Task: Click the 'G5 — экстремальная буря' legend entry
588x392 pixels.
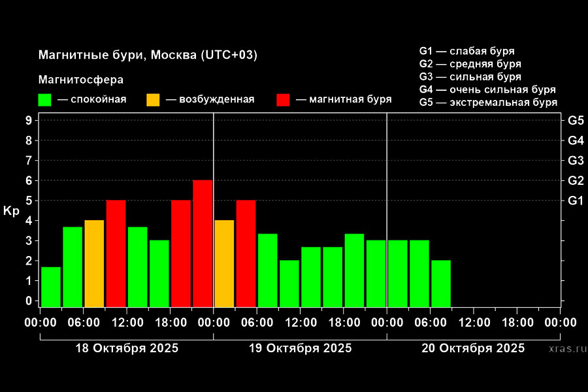Action: click(x=487, y=103)
